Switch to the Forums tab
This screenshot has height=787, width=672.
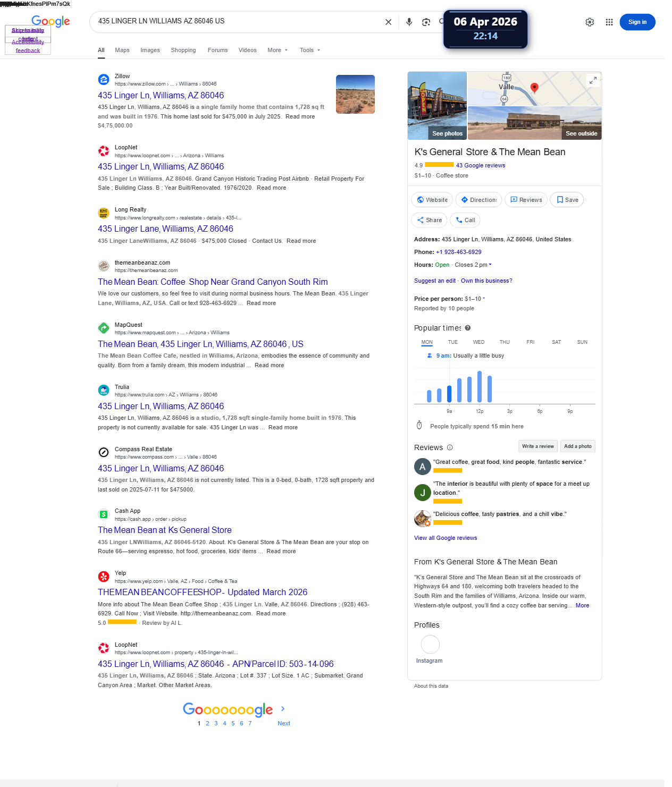point(217,50)
